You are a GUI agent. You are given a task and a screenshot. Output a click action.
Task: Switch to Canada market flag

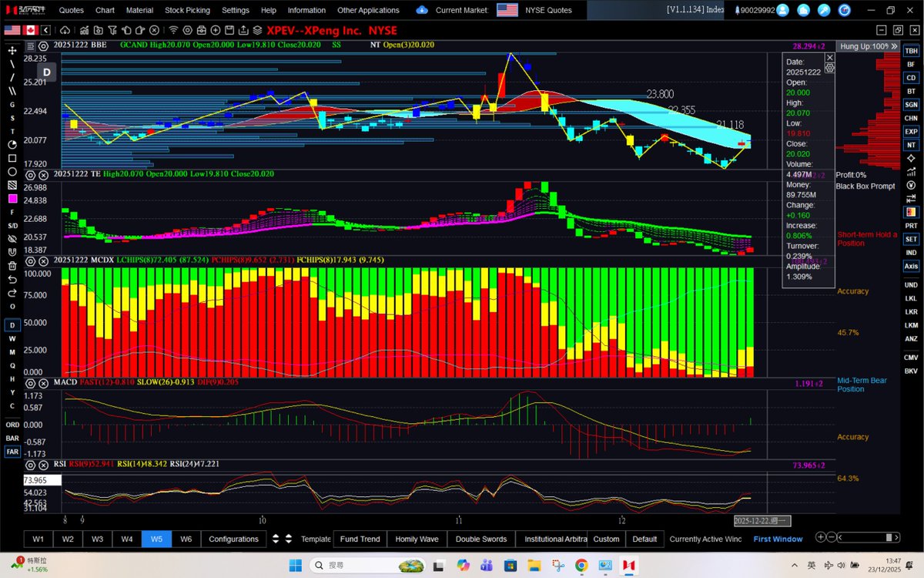(32, 30)
